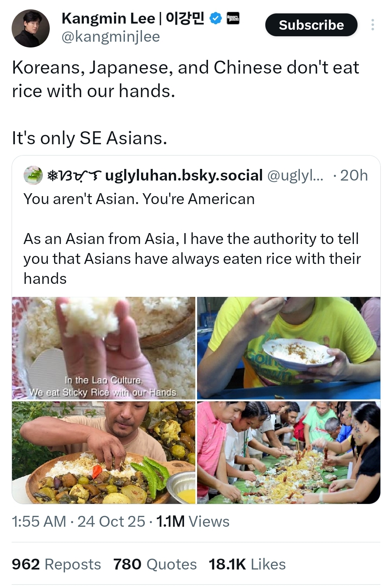Open the yellow shirt man eating rice photo

pyautogui.click(x=289, y=348)
